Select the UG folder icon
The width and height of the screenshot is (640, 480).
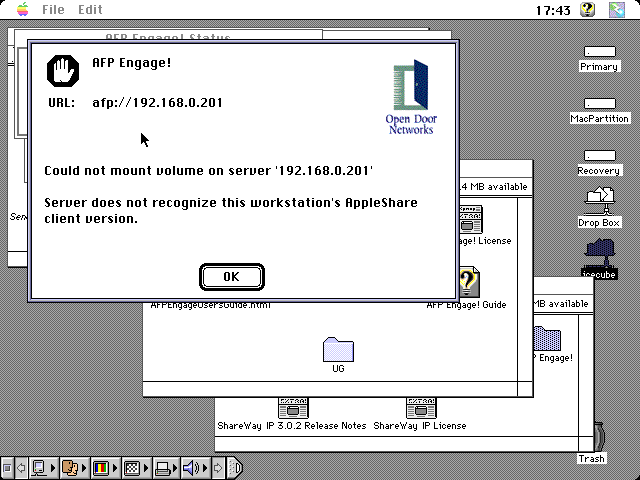(338, 349)
